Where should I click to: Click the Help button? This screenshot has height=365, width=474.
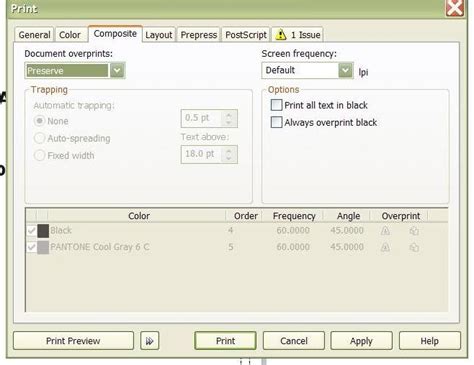pos(430,341)
